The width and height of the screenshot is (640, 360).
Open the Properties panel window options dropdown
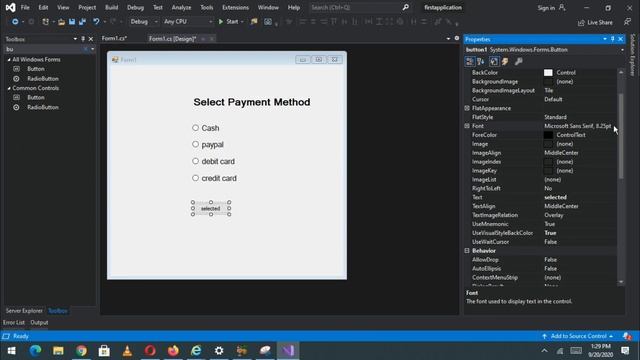pos(605,39)
